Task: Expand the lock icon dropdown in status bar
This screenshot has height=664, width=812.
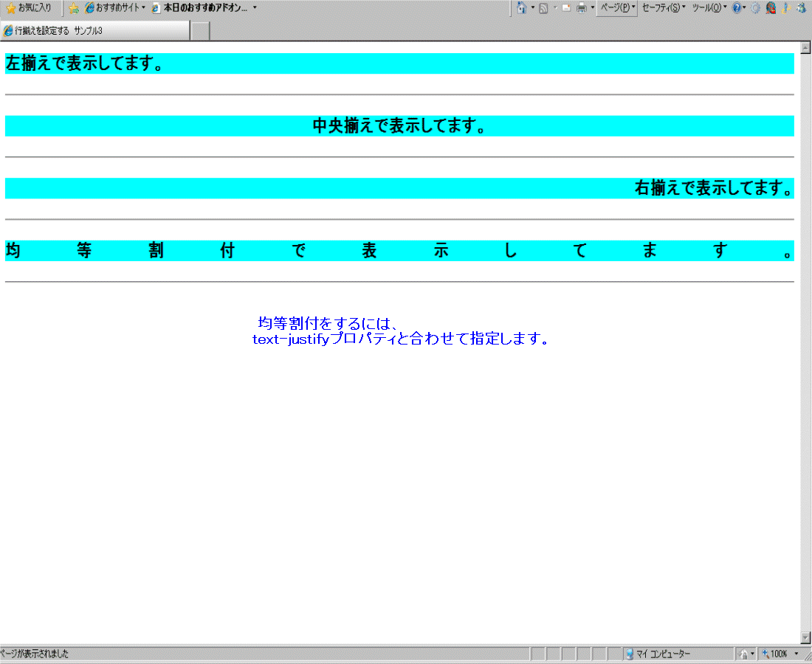Action: 752,654
